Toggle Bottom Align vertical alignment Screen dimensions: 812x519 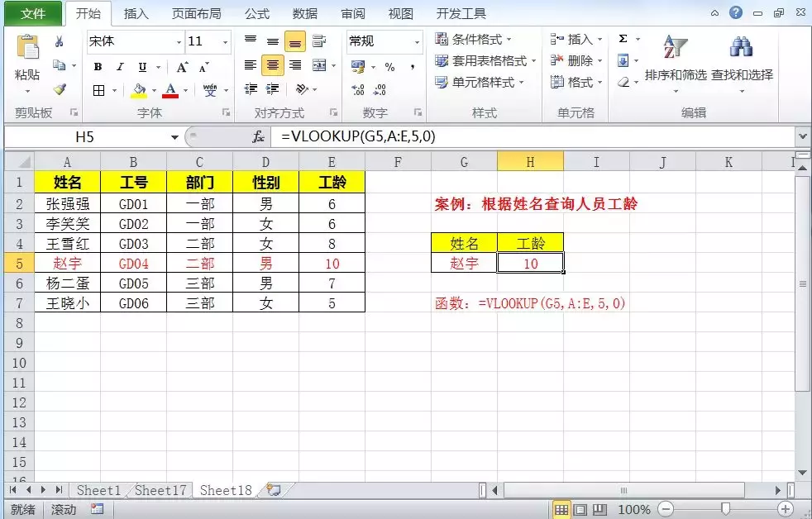(294, 42)
